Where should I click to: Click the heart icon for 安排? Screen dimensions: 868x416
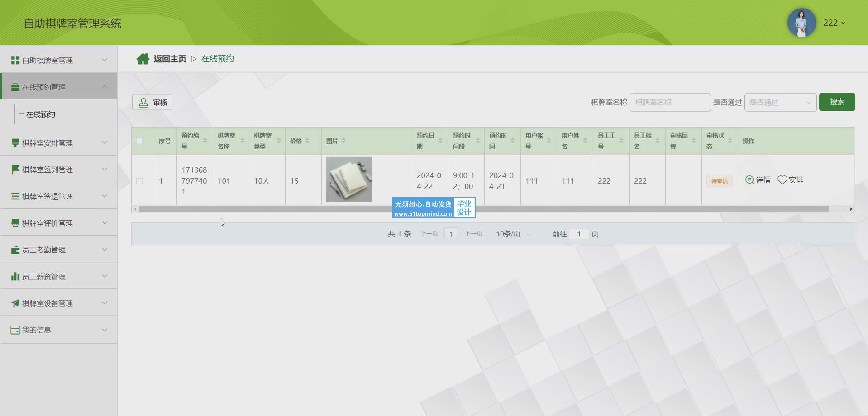pyautogui.click(x=782, y=180)
